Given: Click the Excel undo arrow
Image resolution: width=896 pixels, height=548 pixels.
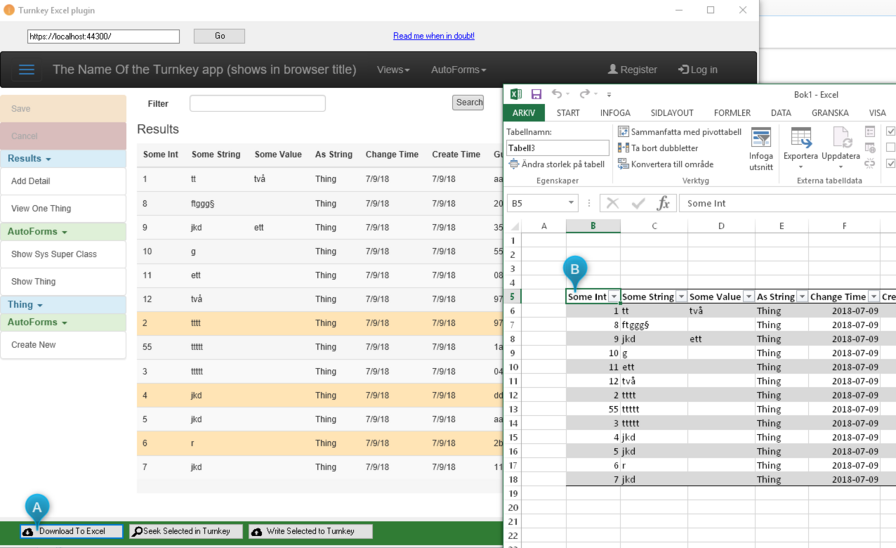Looking at the screenshot, I should point(557,94).
